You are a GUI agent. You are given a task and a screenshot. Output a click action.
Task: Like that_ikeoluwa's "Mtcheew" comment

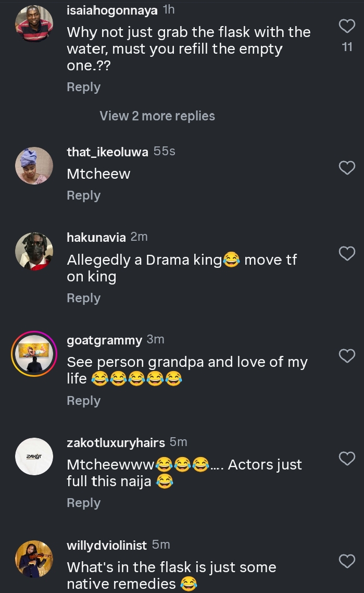click(346, 167)
